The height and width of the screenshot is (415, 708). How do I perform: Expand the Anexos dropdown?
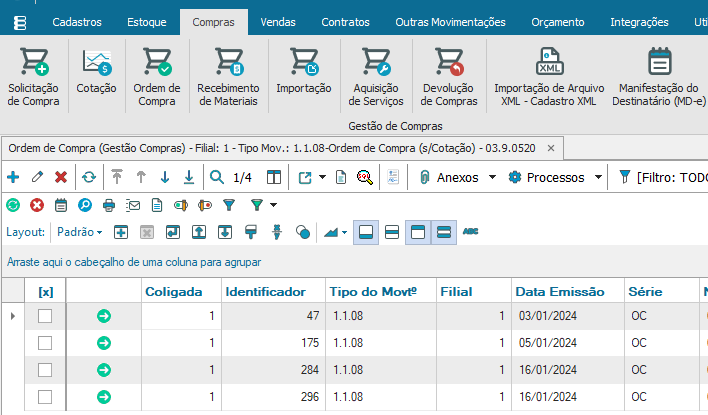pyautogui.click(x=457, y=177)
